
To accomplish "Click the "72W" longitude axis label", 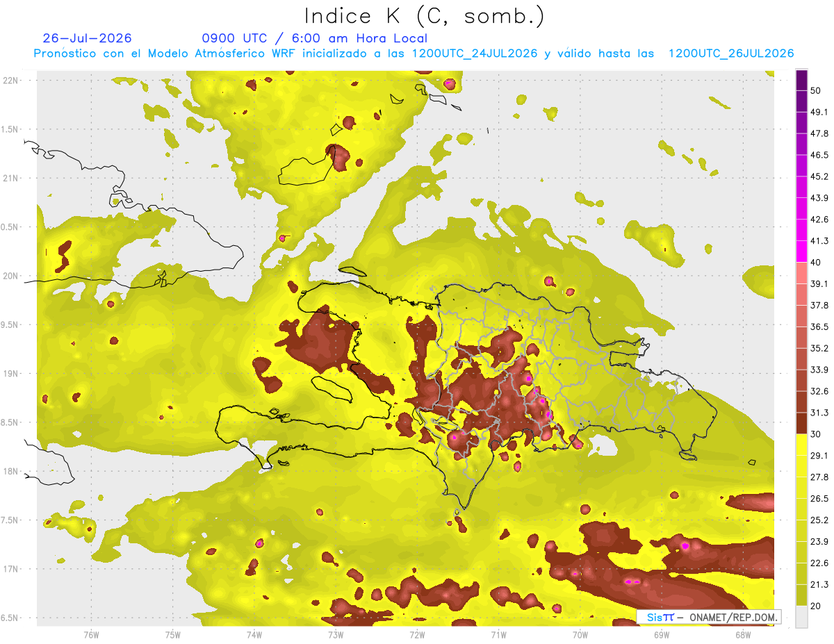I will pos(417,635).
